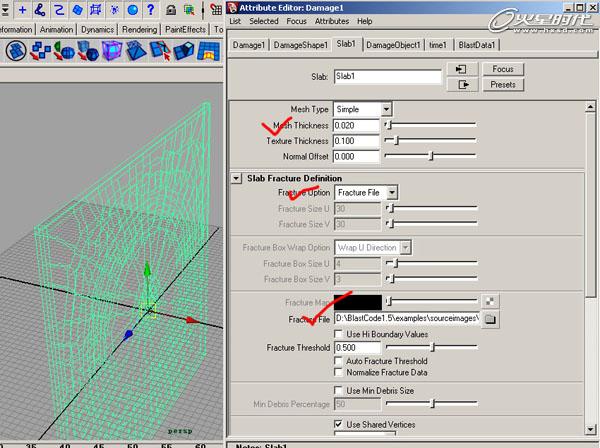Enable Use Hi Boundary Values checkbox

338,334
